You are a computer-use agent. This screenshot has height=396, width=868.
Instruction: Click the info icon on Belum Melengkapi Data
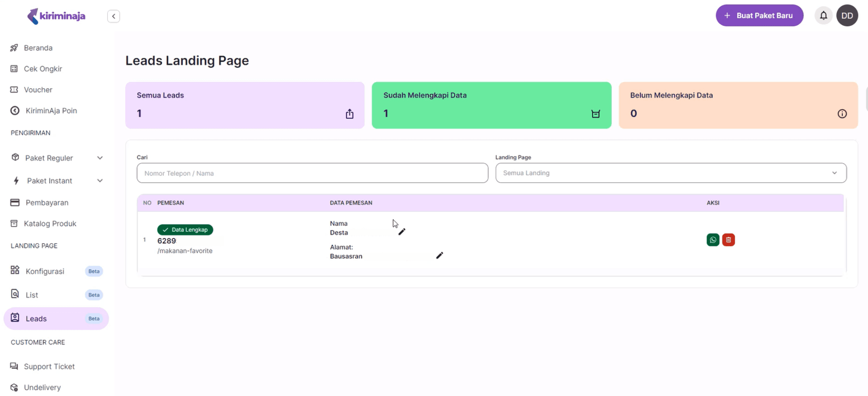click(x=842, y=114)
